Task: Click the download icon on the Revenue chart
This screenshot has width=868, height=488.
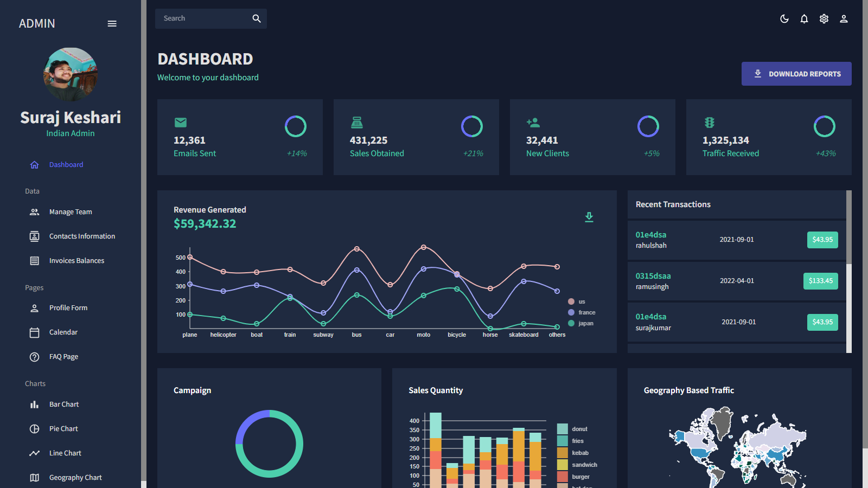Action: pyautogui.click(x=589, y=217)
